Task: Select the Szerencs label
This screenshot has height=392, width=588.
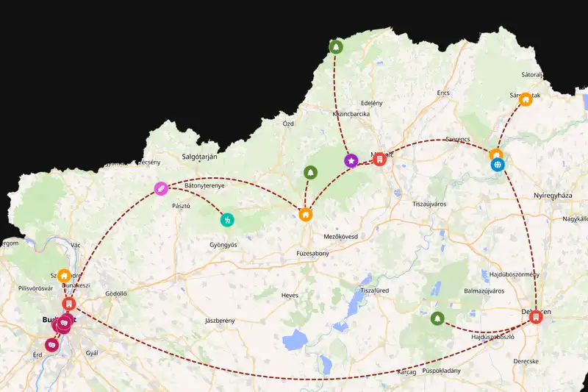Action: click(x=458, y=139)
